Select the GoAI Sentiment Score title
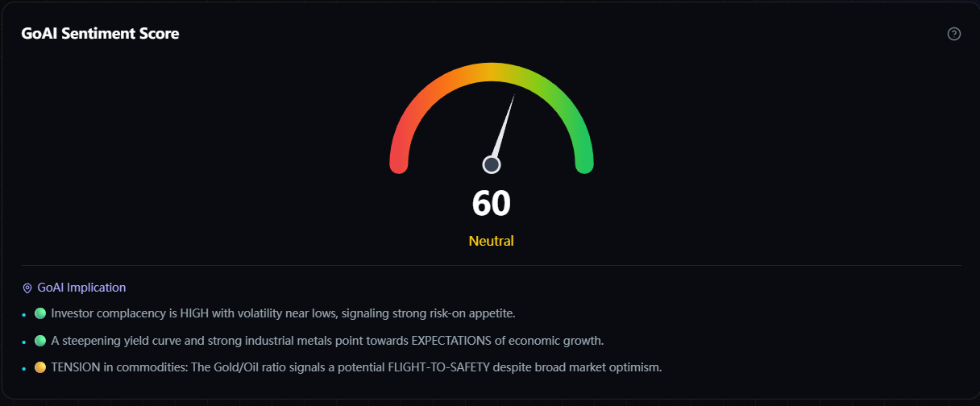The image size is (980, 406). pyautogui.click(x=100, y=34)
